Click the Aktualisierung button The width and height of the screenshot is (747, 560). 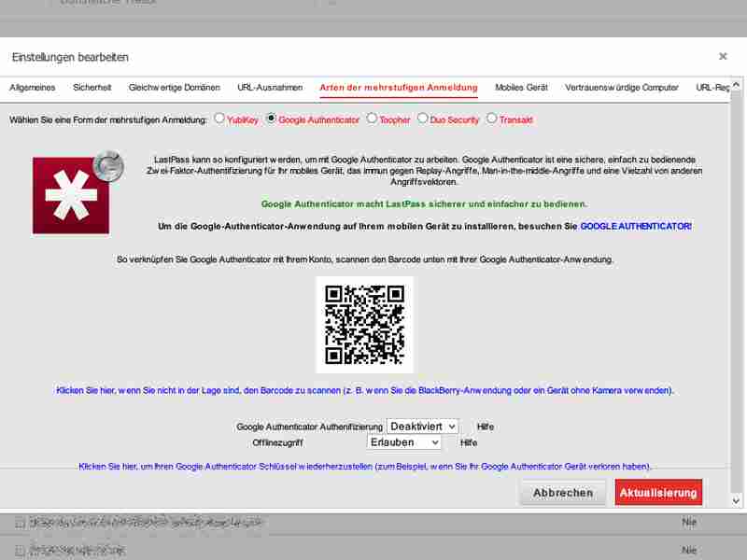pyautogui.click(x=658, y=493)
